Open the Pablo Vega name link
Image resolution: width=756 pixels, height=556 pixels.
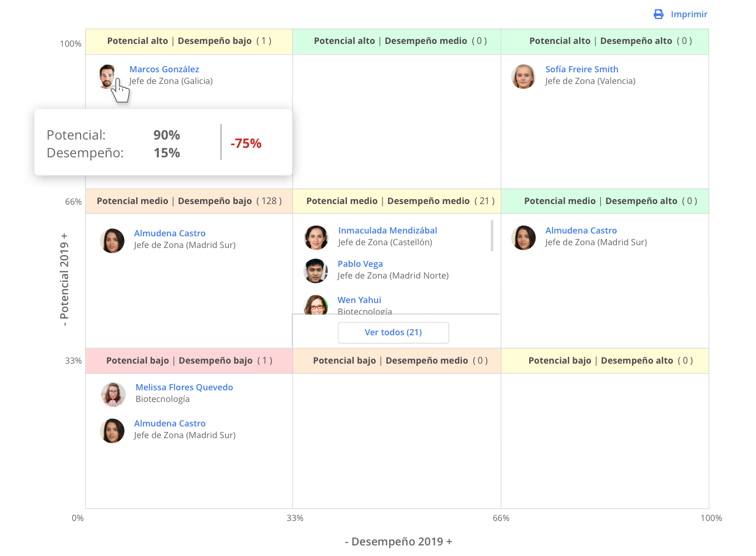(360, 264)
